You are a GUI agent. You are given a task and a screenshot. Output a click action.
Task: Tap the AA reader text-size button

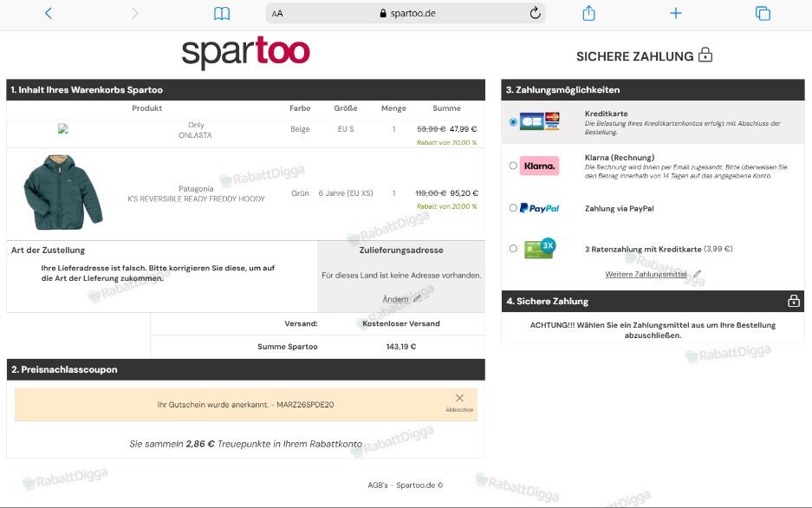click(x=277, y=14)
